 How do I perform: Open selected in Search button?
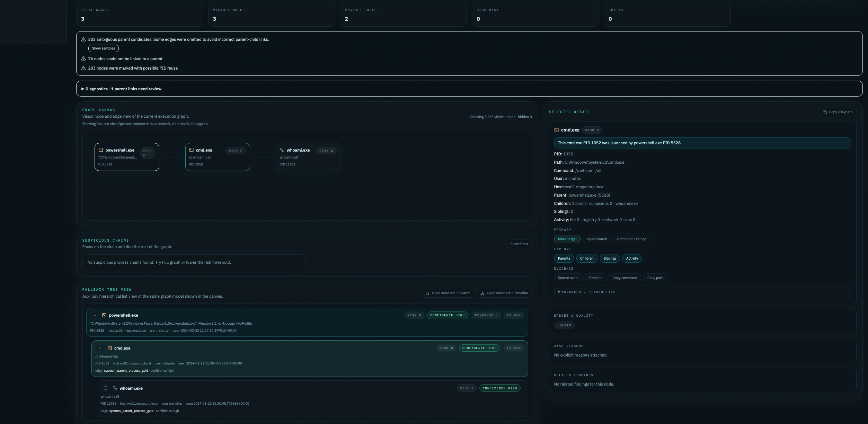click(x=448, y=293)
